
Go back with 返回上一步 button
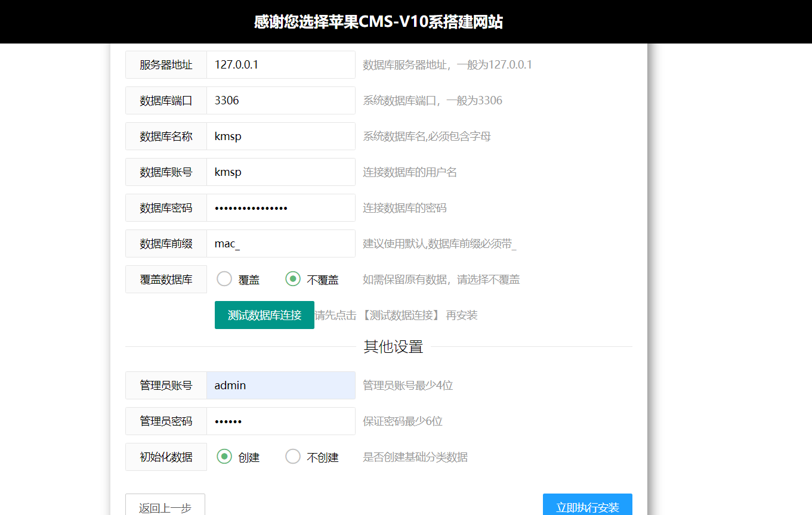[165, 507]
